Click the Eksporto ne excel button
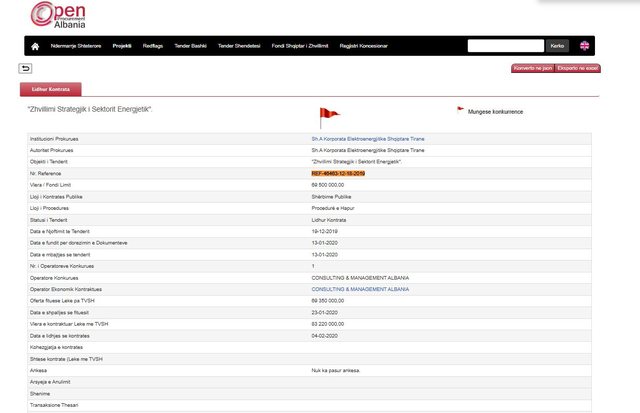 [578, 68]
